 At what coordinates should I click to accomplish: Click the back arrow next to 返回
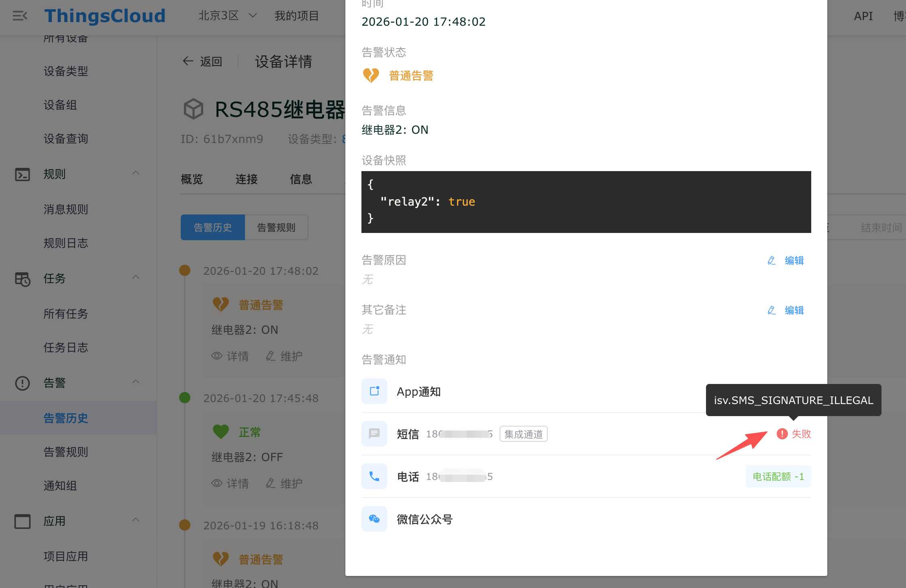[188, 61]
